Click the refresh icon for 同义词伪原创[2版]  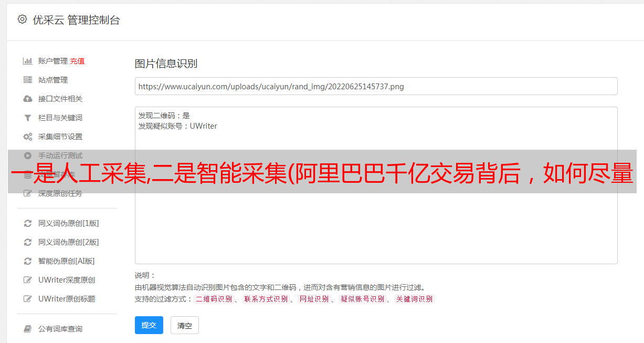point(28,242)
